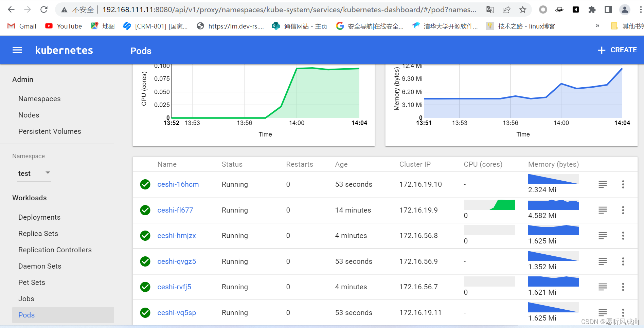644x328 pixels.
Task: Click the address bar URL field
Action: tap(289, 10)
